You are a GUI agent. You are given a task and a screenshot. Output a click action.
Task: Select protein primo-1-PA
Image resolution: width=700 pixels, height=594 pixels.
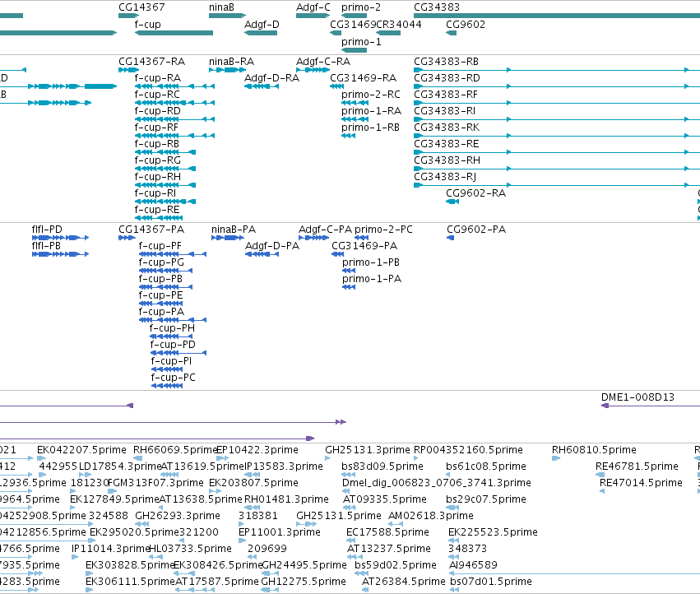(372, 279)
